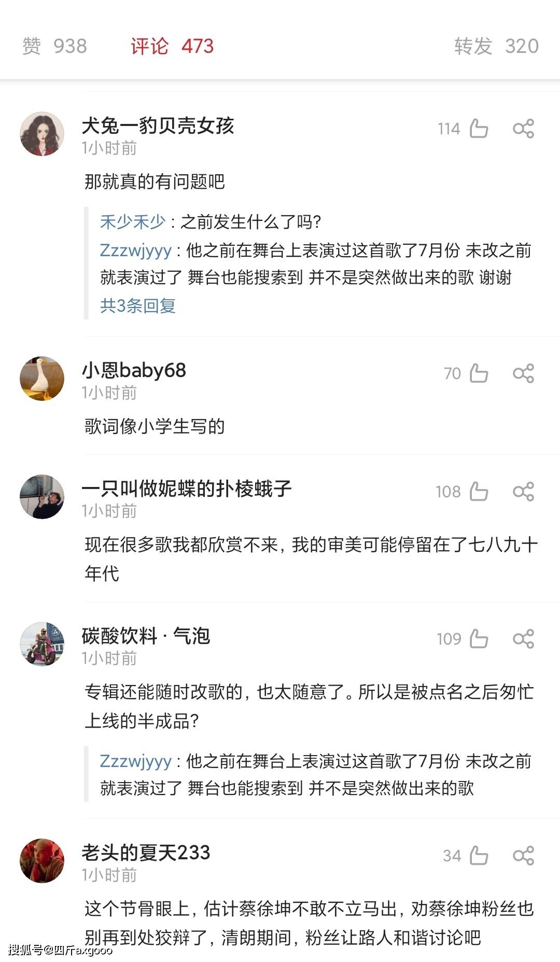560x962 pixels.
Task: Open the avatar of 犬兔一豹贝壳女孩
Action: click(x=42, y=134)
